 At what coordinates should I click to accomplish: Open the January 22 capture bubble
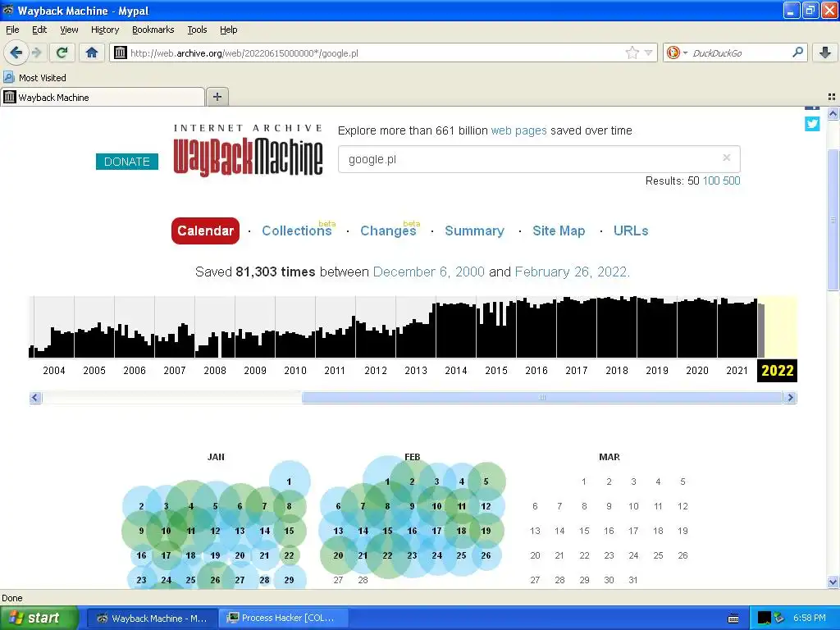[x=290, y=555]
